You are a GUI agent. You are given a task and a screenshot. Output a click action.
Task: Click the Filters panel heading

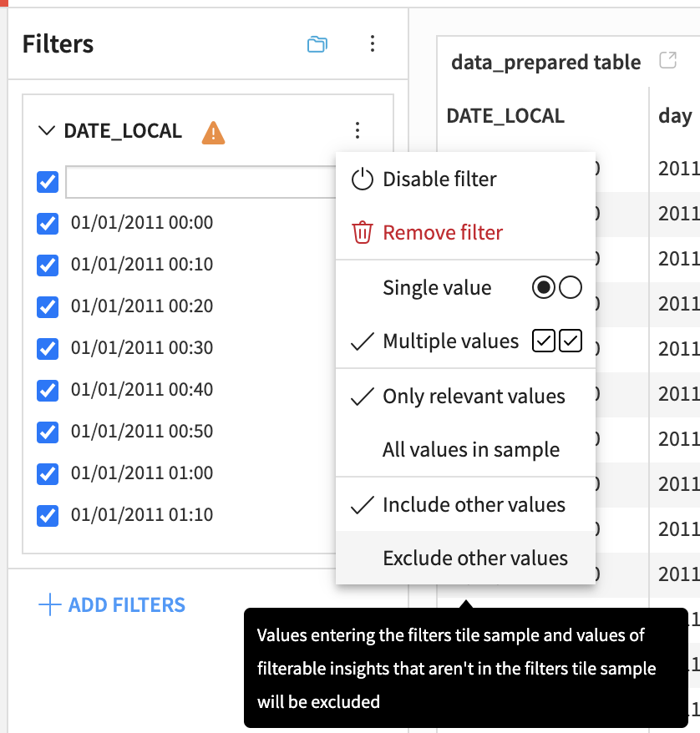(58, 44)
